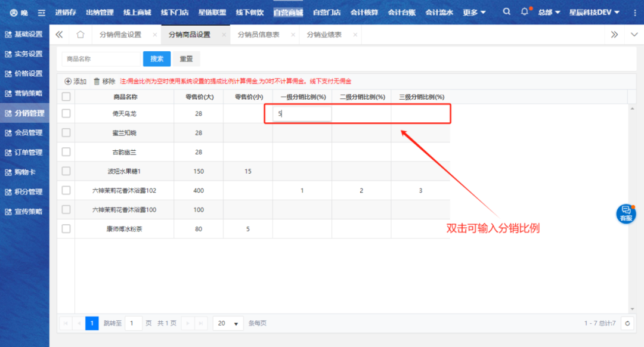Open the notification bell
Screen dimensions: 644x347
(524, 12)
